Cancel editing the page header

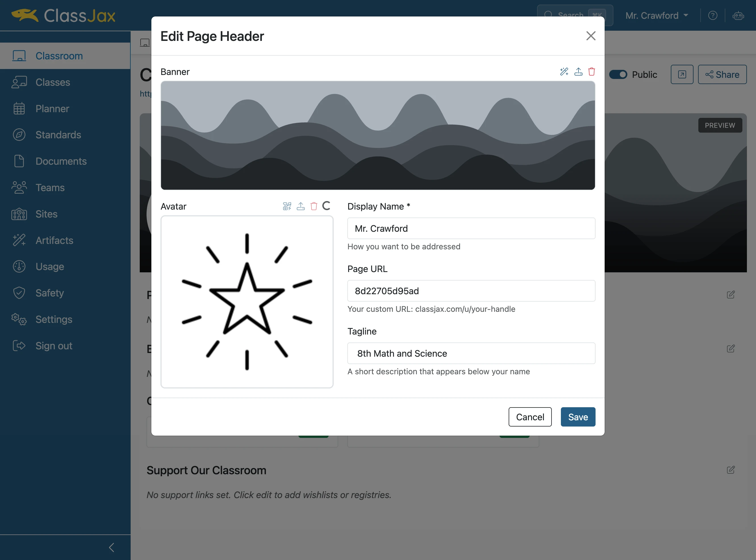pyautogui.click(x=530, y=417)
